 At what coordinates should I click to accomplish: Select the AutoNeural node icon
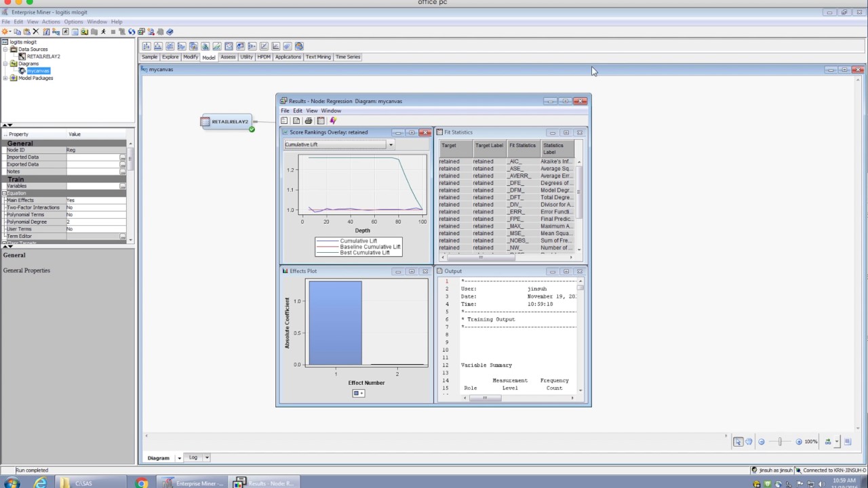146,46
